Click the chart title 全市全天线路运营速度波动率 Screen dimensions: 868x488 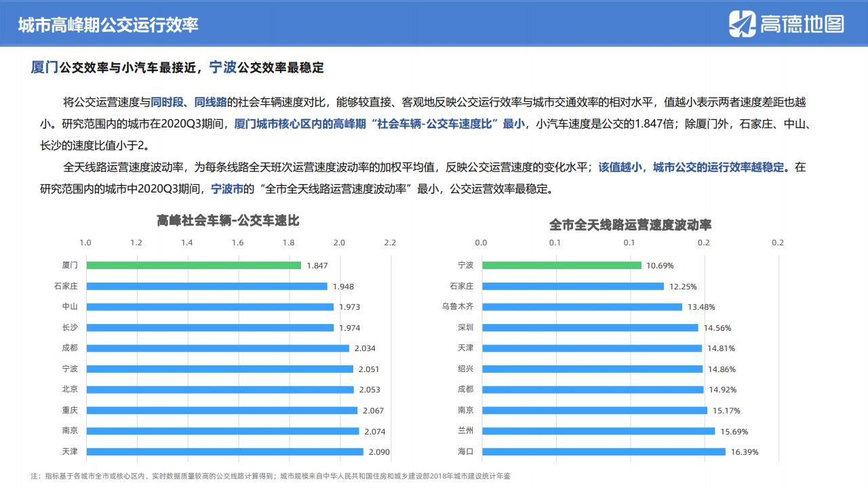(x=631, y=224)
